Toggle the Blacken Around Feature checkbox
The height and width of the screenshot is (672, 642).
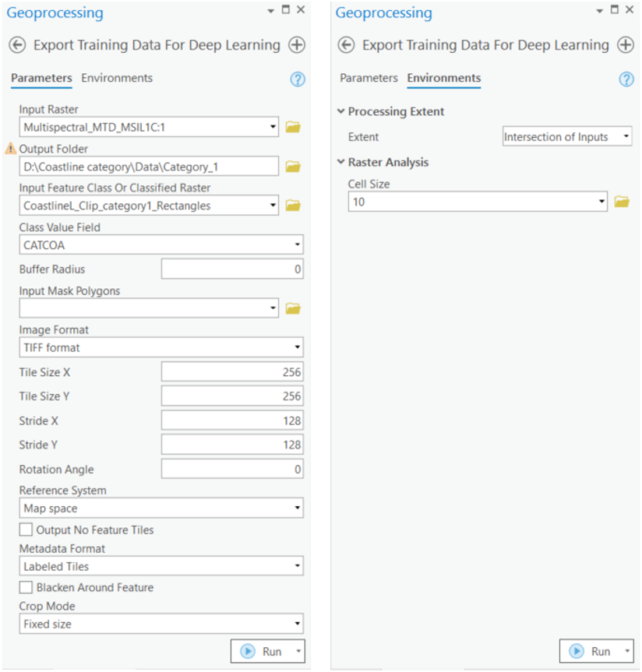click(26, 588)
